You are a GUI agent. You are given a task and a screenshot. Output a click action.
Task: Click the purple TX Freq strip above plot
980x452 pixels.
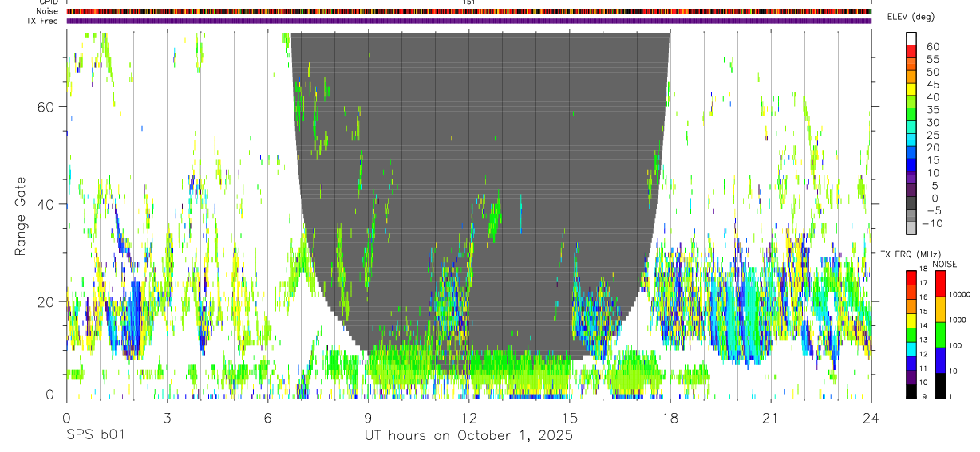[468, 22]
